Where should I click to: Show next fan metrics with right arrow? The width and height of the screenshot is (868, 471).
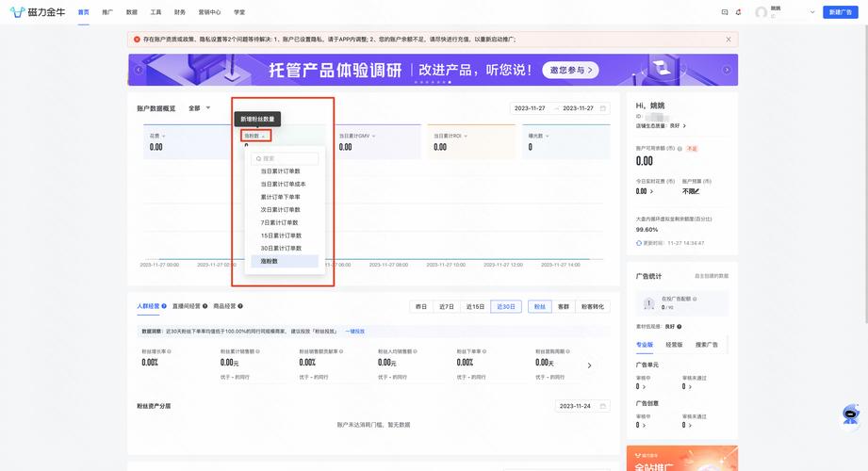590,365
